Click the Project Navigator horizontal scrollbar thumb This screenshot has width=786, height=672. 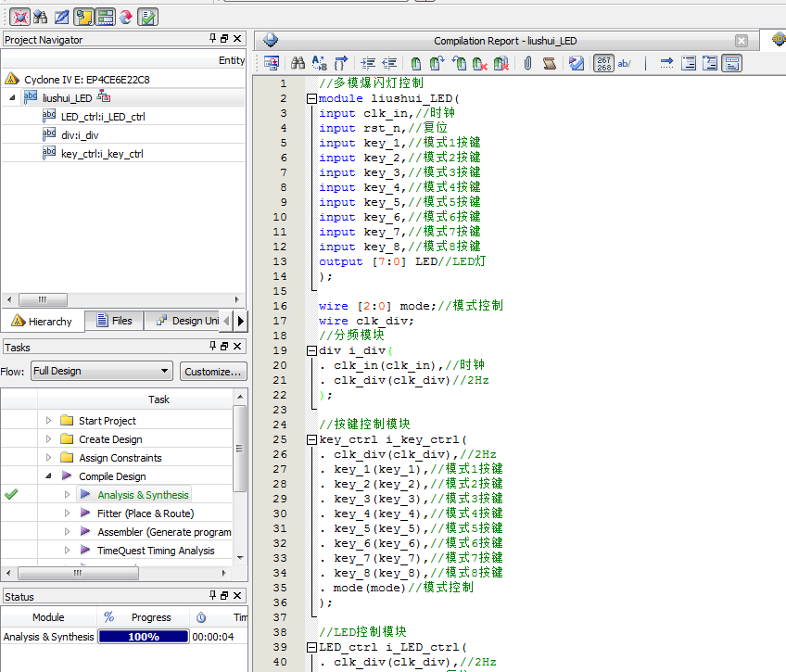click(x=43, y=299)
